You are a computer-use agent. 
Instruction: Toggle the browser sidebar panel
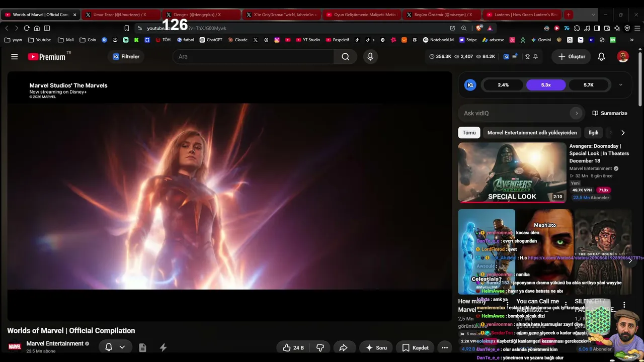pyautogui.click(x=597, y=28)
